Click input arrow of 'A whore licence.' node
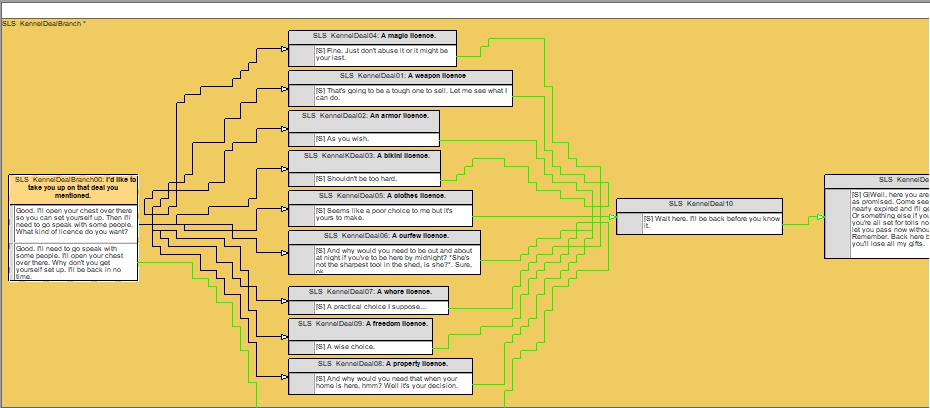Image resolution: width=930 pixels, height=408 pixels. click(285, 301)
